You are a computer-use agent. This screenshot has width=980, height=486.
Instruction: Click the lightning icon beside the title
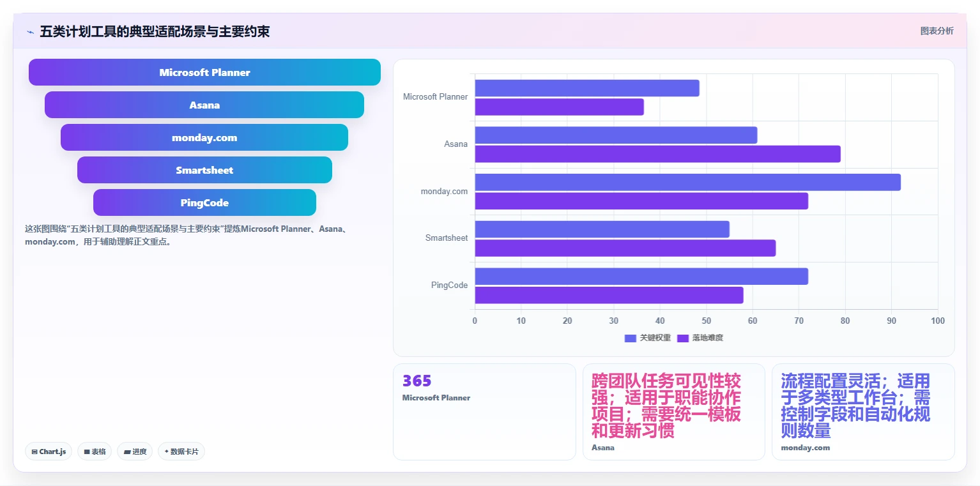30,32
